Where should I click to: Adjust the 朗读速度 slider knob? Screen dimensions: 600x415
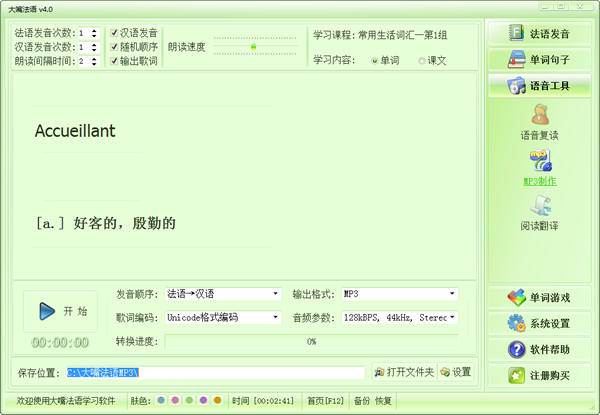click(x=253, y=47)
